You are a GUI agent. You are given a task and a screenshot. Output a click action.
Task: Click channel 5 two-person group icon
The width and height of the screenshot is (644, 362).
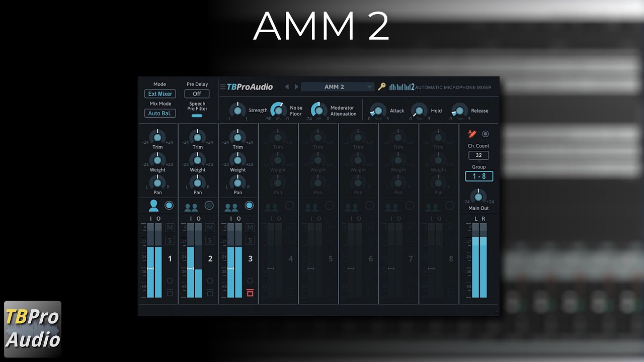[x=311, y=206]
